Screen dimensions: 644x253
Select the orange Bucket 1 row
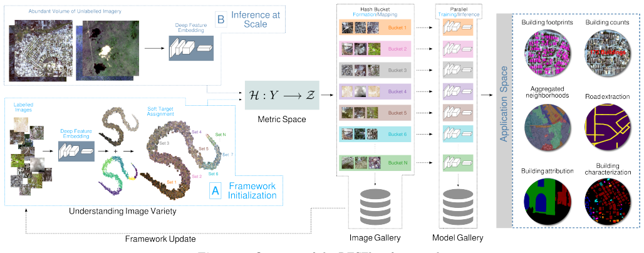pos(375,28)
